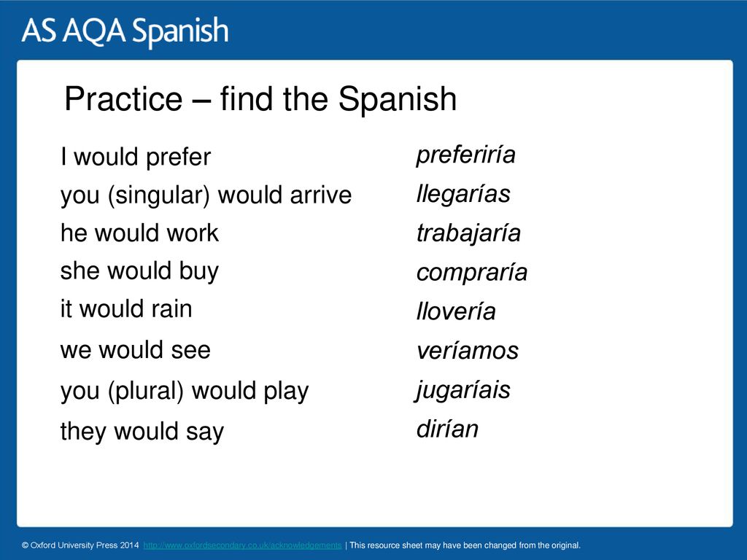Click the phrase they would say
The height and width of the screenshot is (560, 747).
click(x=142, y=432)
